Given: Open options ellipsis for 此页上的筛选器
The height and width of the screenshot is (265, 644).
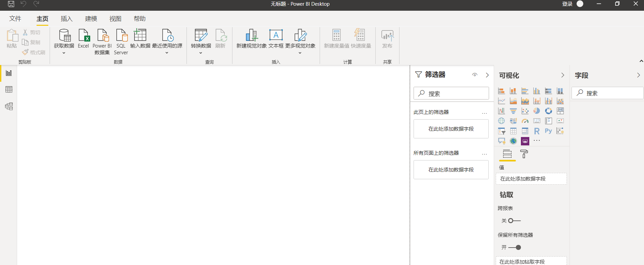Looking at the screenshot, I should (x=484, y=113).
